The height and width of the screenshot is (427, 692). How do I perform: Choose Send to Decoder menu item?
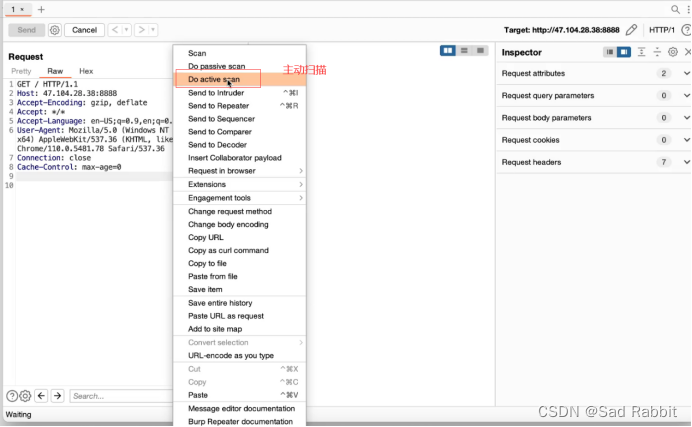(240, 145)
